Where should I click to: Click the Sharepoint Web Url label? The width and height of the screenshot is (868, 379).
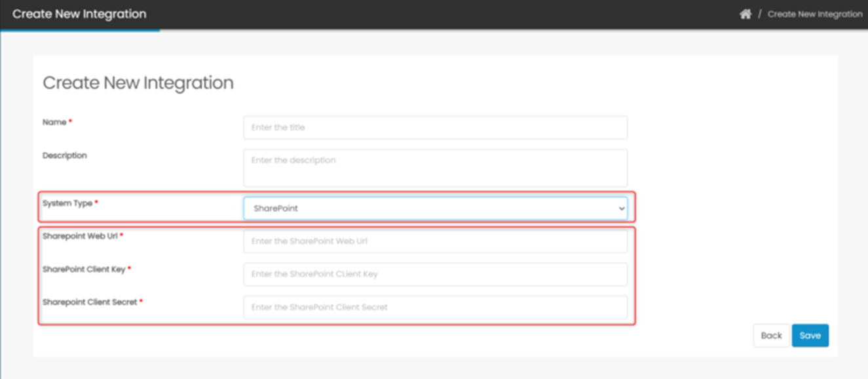(80, 236)
